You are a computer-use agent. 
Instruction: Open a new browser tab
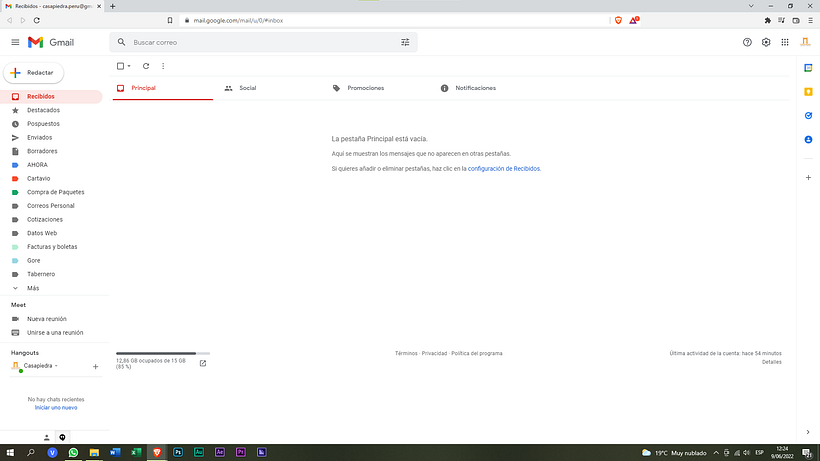(112, 6)
